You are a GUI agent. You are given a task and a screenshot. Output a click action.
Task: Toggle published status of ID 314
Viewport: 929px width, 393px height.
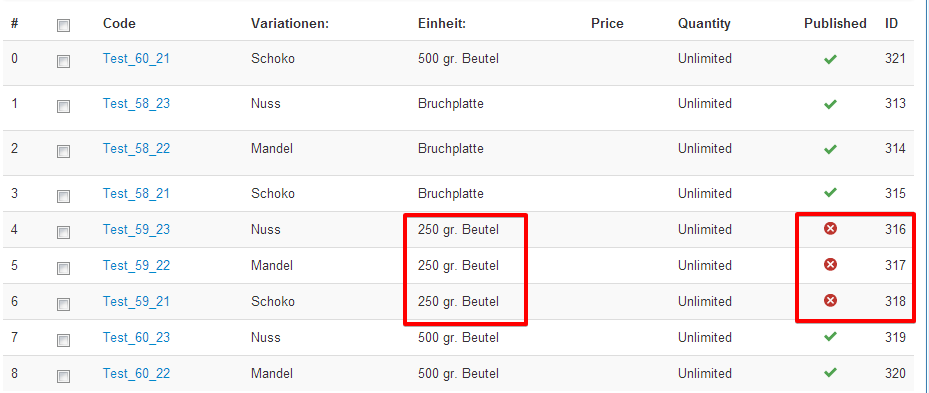point(831,149)
